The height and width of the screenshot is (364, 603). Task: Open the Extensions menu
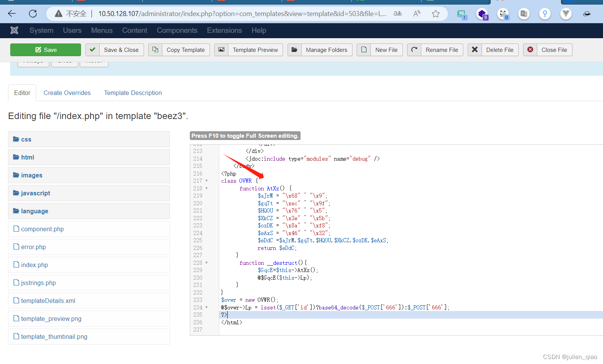coord(225,31)
